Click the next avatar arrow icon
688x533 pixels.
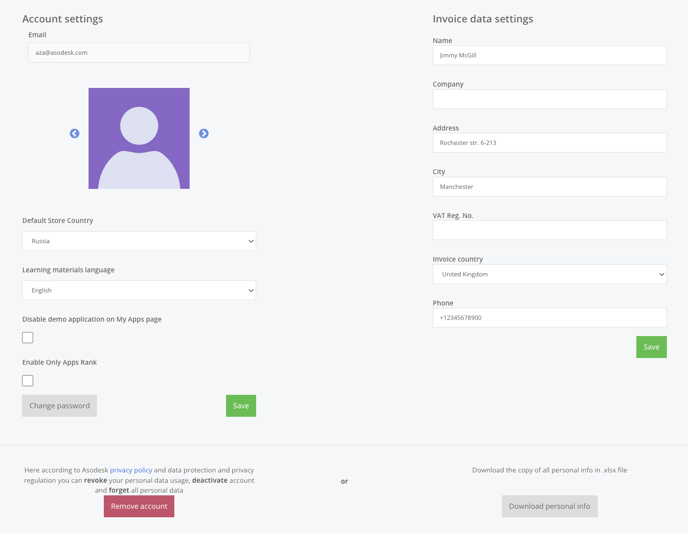tap(204, 133)
